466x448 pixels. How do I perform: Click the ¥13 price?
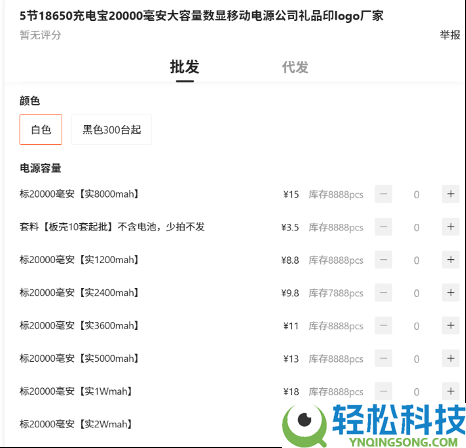pyautogui.click(x=291, y=359)
